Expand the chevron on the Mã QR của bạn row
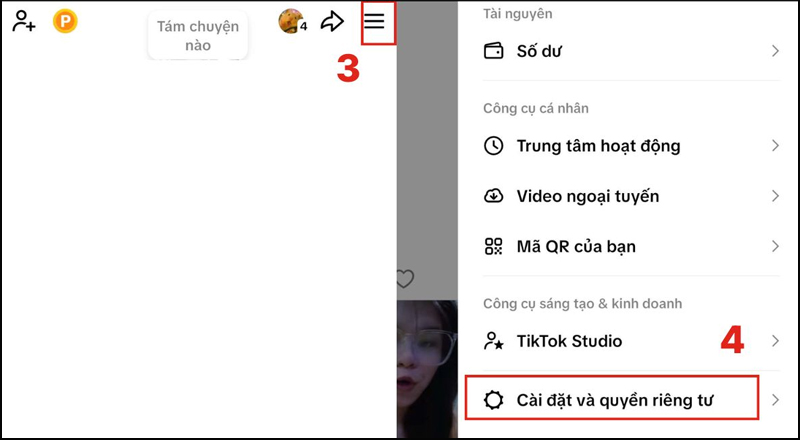 tap(776, 247)
